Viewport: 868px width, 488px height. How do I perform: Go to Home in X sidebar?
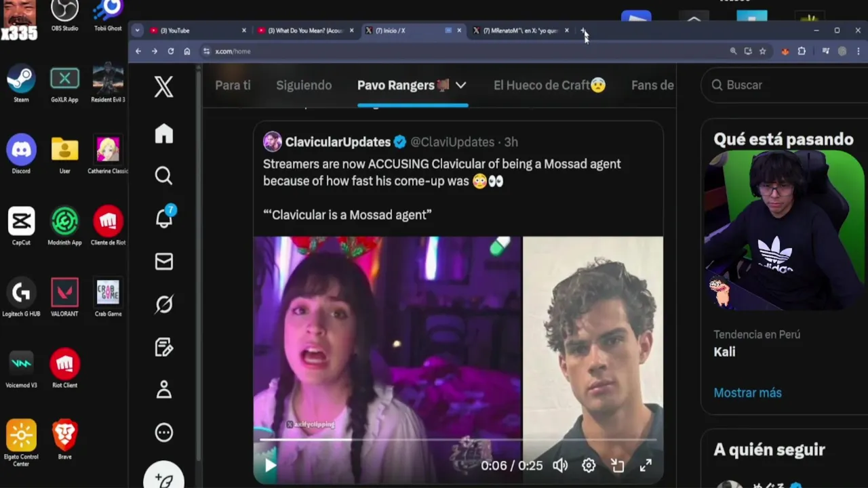coord(163,134)
